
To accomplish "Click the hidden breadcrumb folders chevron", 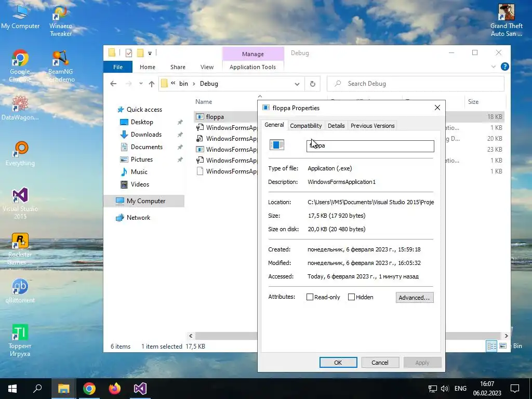I will 173,83.
